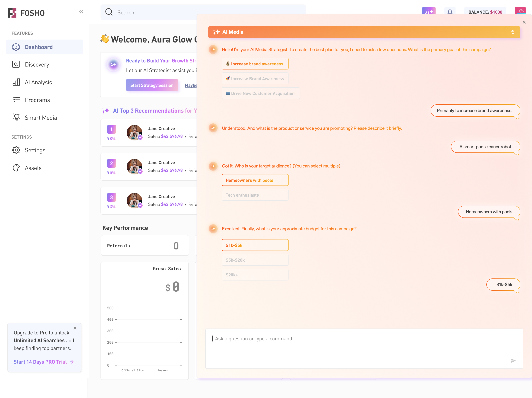Screen dimensions: 532x398
Task: Focus the Ask a question input box
Action: (364, 348)
